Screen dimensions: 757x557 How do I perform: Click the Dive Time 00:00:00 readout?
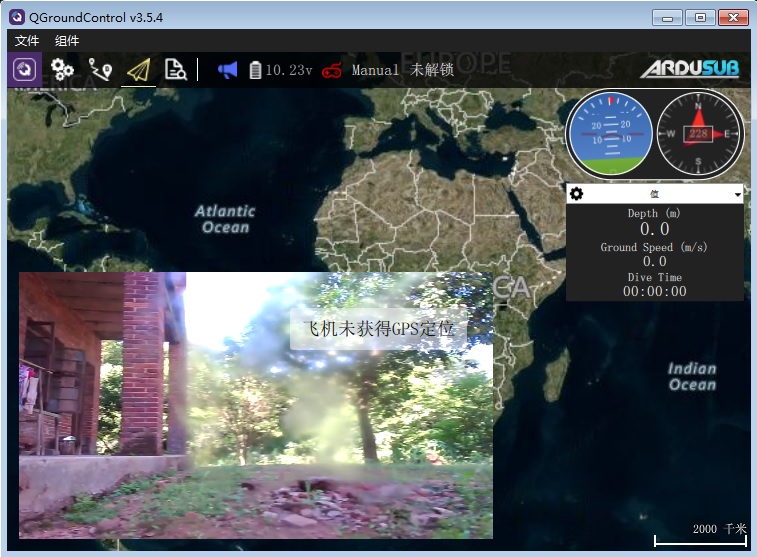point(655,291)
